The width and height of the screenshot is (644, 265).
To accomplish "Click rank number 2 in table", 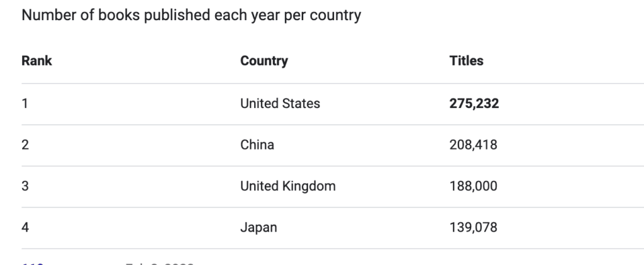I will (x=25, y=145).
